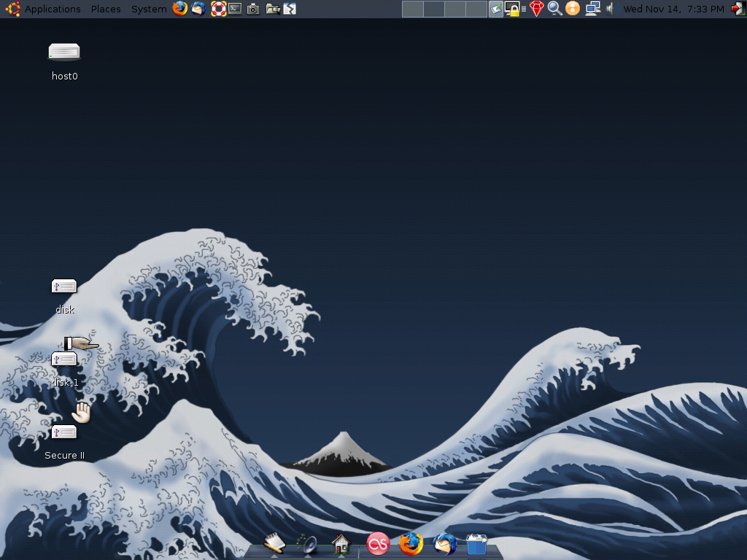The width and height of the screenshot is (747, 560).
Task: Click the red ruby gem tray icon
Action: click(x=536, y=9)
